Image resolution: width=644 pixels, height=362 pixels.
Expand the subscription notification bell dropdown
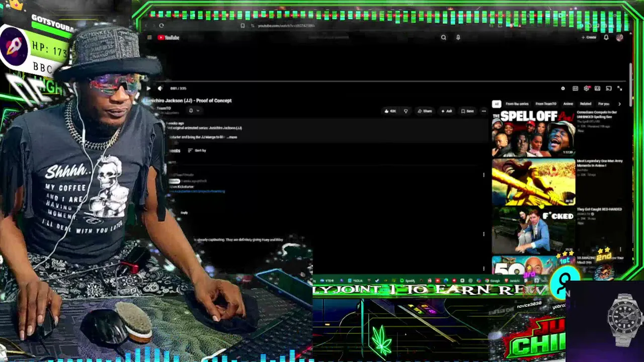[194, 111]
